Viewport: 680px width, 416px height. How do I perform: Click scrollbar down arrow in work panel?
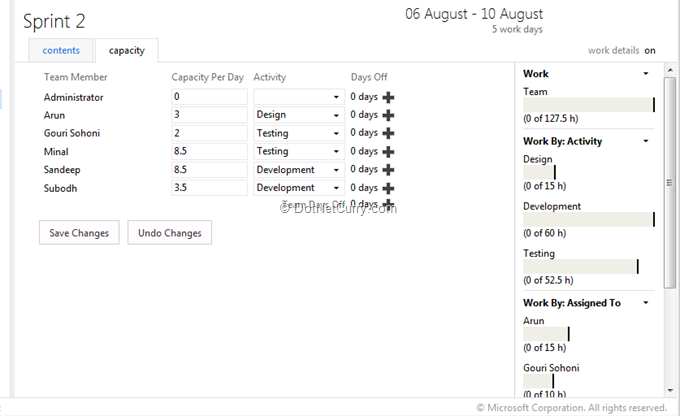tap(670, 389)
